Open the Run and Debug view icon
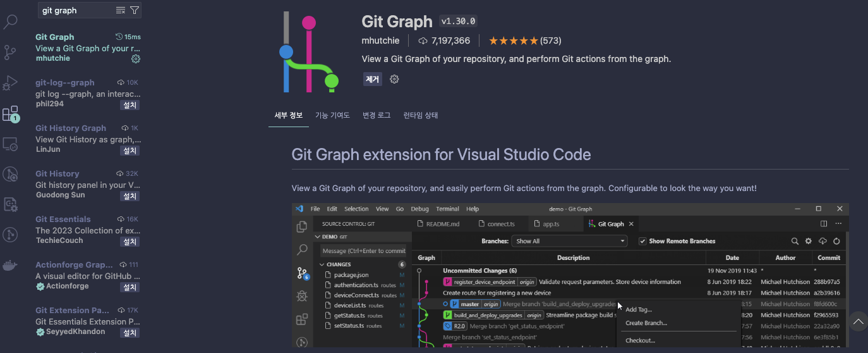Image resolution: width=868 pixels, height=353 pixels. click(x=11, y=83)
